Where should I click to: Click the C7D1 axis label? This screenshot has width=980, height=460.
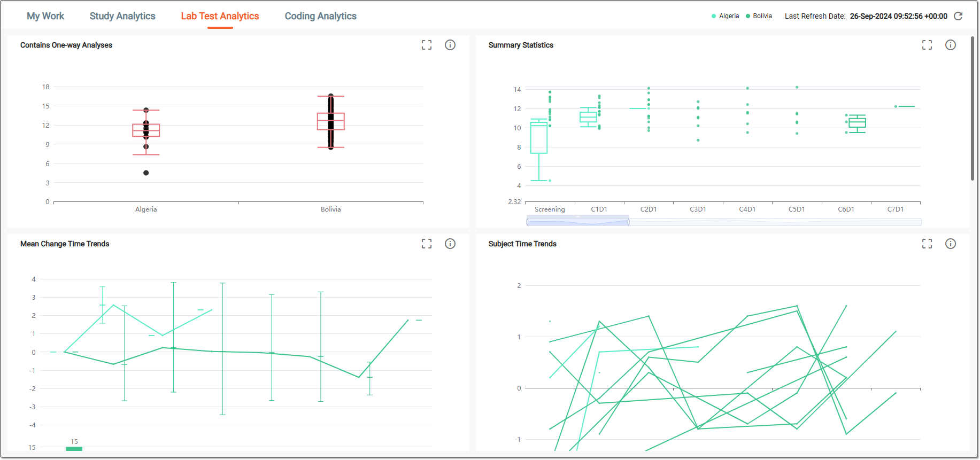(896, 209)
